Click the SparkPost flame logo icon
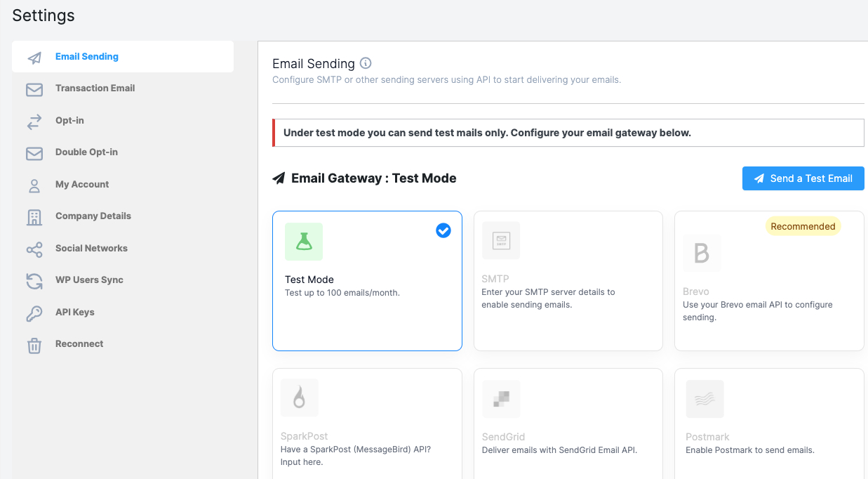868x479 pixels. pyautogui.click(x=300, y=398)
